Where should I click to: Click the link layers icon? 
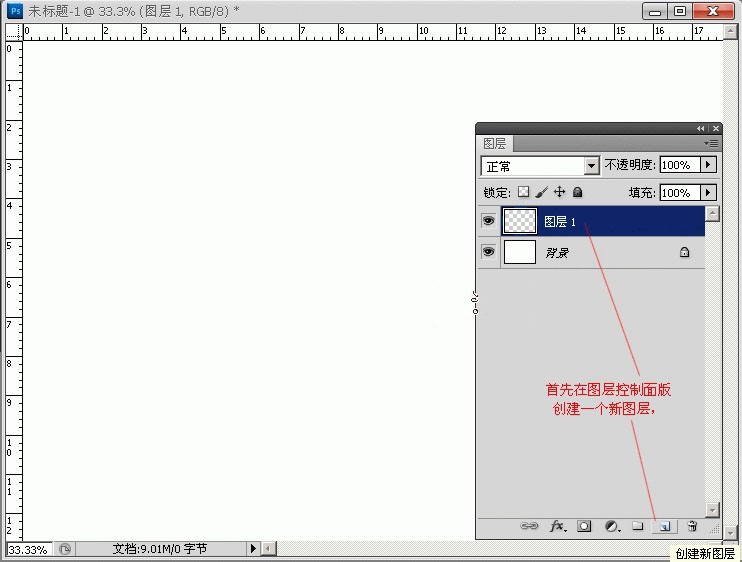point(529,526)
